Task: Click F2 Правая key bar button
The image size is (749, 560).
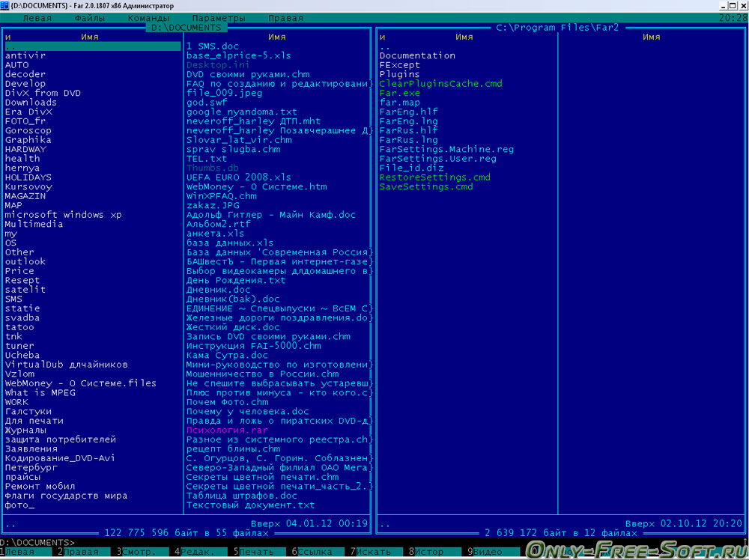Action: pyautogui.click(x=84, y=552)
